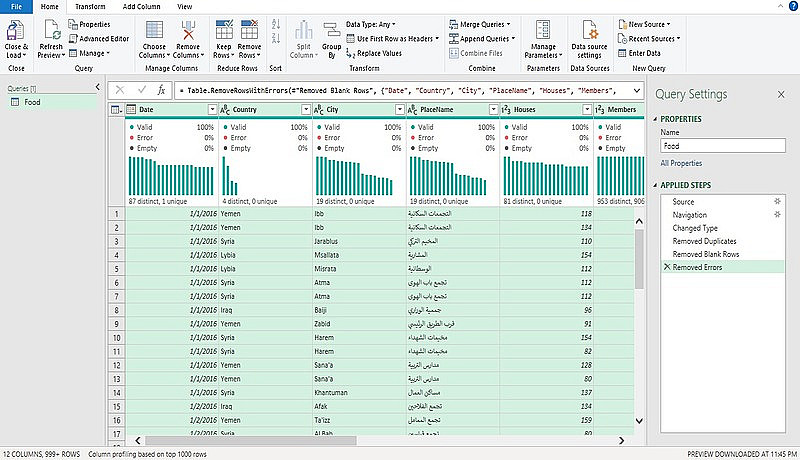Click Refresh Preview icon
The width and height of the screenshot is (800, 460).
coord(50,28)
